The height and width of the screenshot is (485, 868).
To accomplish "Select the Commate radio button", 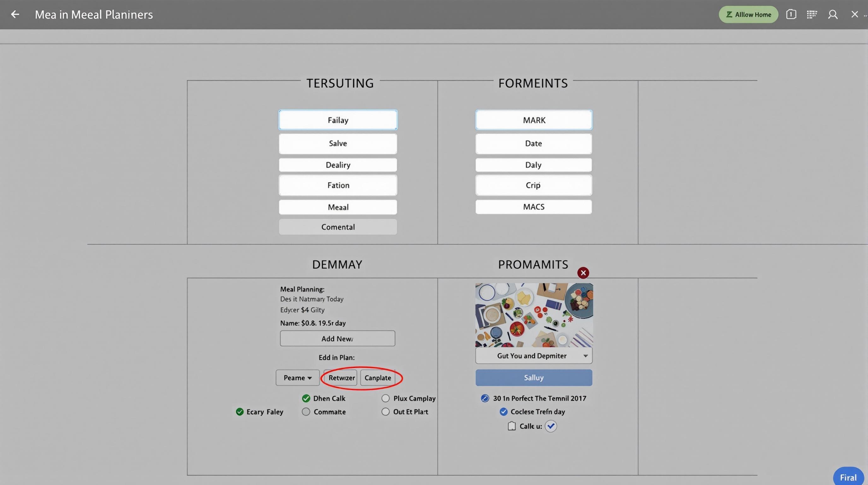I will click(306, 411).
